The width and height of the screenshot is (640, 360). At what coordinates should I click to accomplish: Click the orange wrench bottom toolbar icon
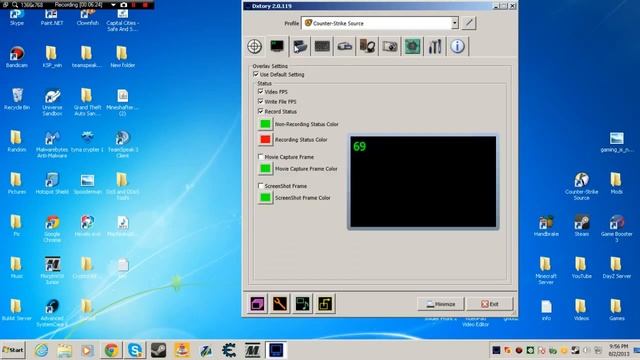(x=280, y=304)
